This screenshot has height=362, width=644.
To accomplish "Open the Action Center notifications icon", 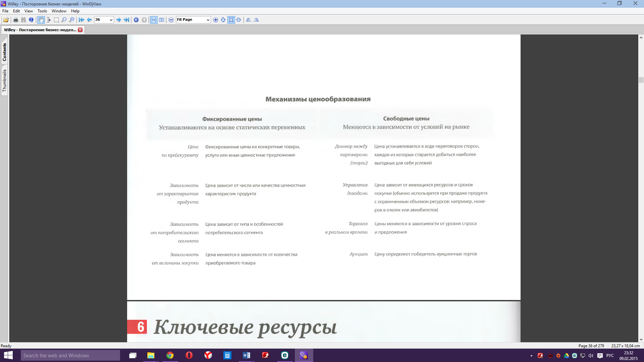I will click(600, 356).
